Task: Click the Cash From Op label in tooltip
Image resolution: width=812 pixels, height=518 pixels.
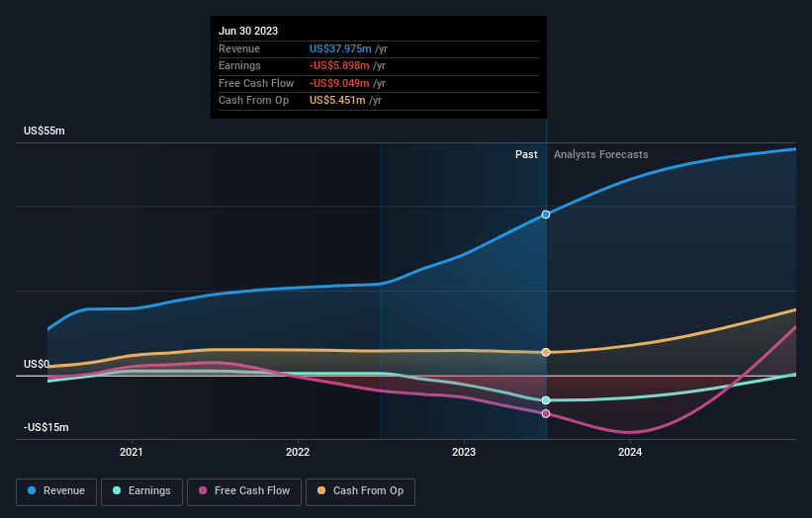Action: pyautogui.click(x=254, y=101)
